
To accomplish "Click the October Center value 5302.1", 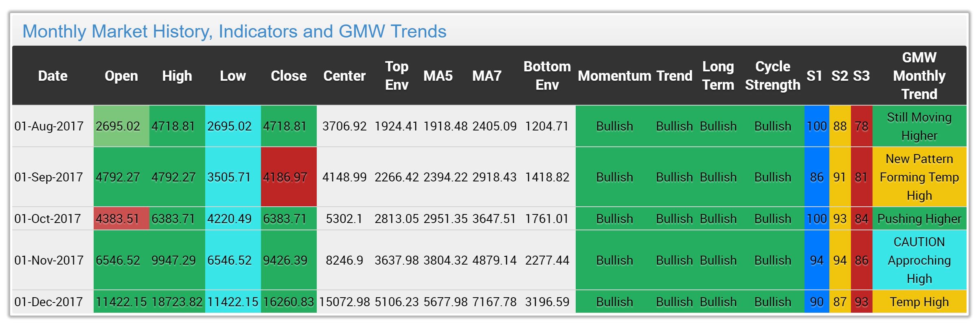I will (x=344, y=219).
